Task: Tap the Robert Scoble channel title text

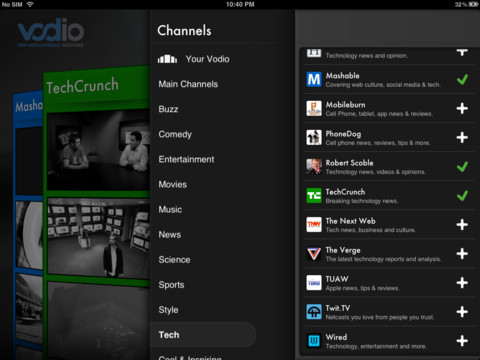Action: [349, 163]
